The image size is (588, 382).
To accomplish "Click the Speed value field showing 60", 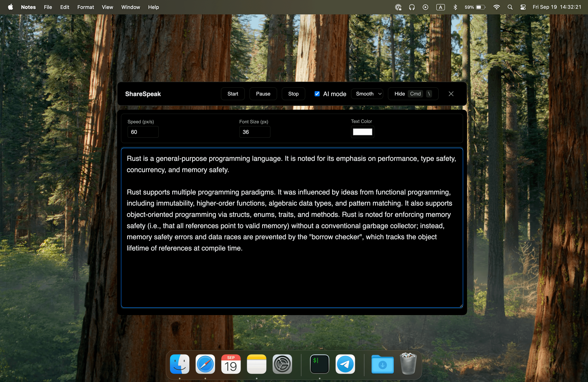I will pyautogui.click(x=143, y=132).
